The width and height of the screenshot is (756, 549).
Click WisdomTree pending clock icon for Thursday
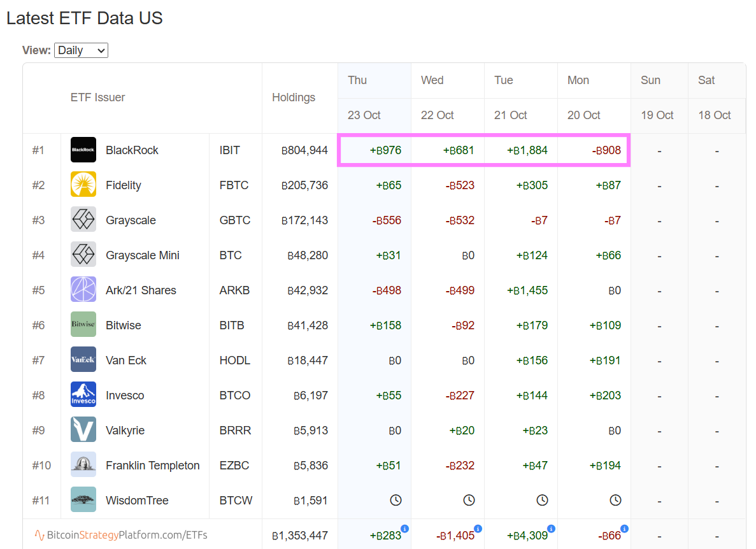pos(396,501)
